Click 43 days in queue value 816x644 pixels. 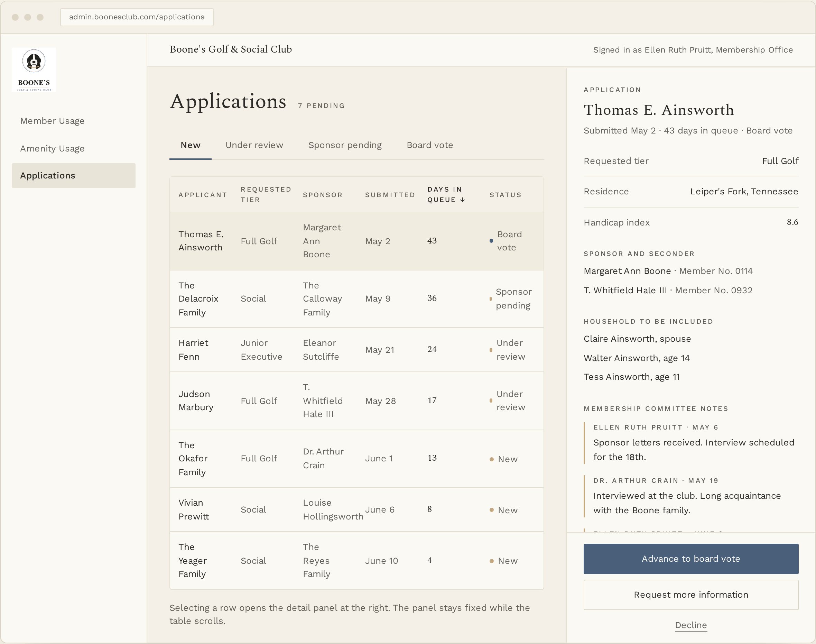click(x=432, y=241)
